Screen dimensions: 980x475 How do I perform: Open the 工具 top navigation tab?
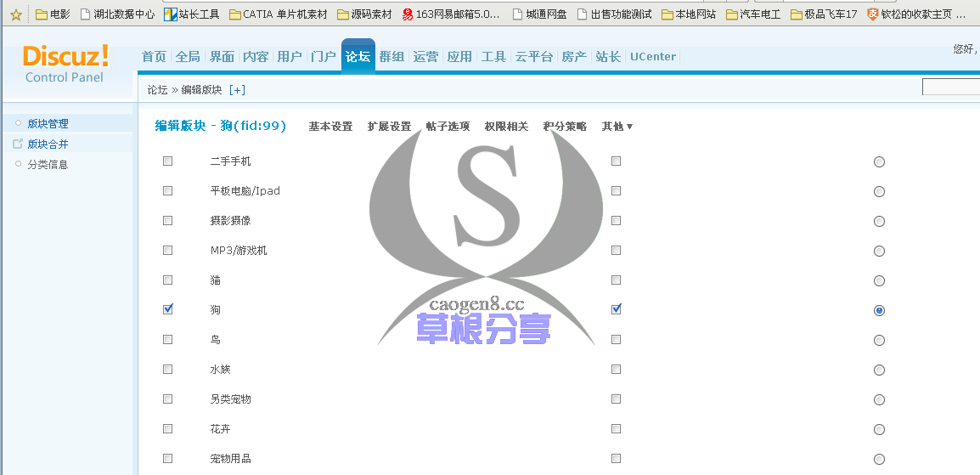(x=493, y=57)
